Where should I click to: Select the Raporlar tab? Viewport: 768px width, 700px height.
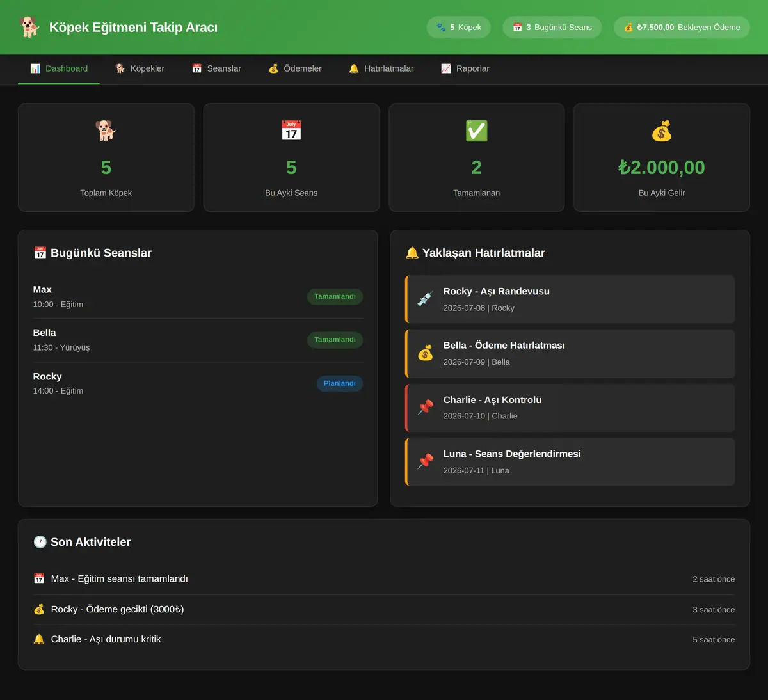click(x=465, y=68)
